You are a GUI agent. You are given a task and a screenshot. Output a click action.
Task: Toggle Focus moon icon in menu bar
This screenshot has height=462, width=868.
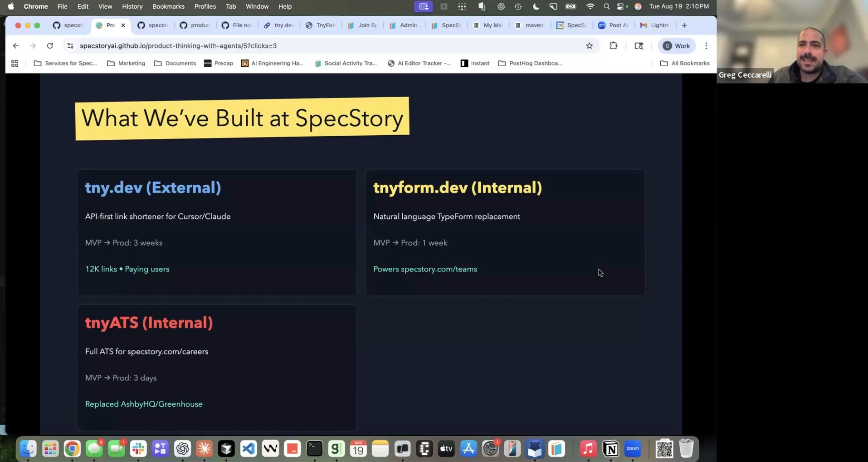click(x=536, y=6)
